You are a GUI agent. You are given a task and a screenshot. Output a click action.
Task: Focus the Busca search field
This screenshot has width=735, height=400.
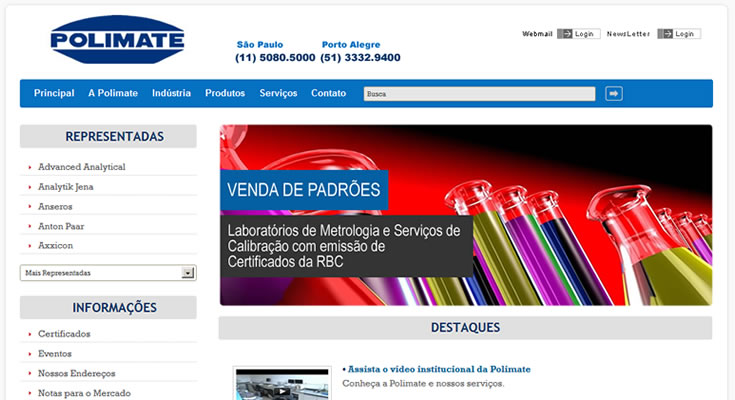pos(479,94)
